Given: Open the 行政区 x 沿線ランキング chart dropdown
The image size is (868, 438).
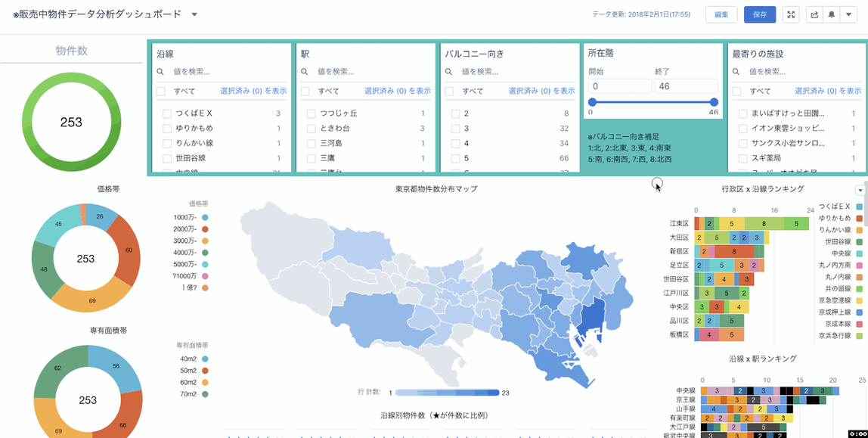Looking at the screenshot, I should pos(860,190).
